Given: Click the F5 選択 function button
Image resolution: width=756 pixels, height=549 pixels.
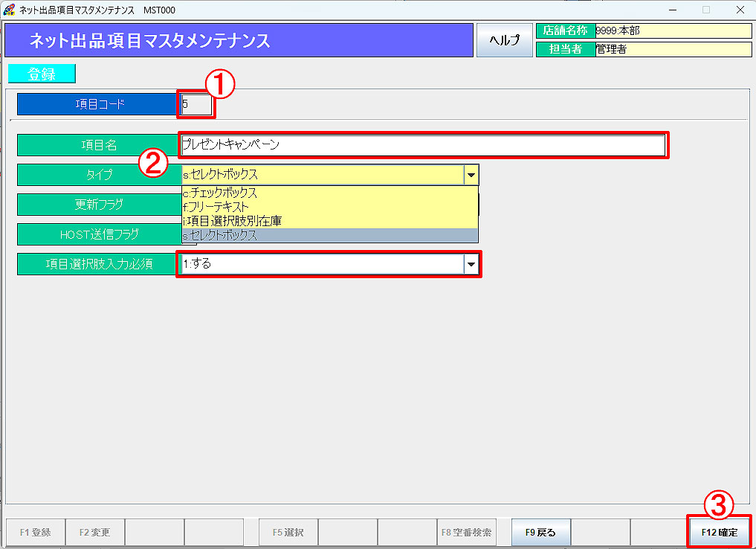Looking at the screenshot, I should point(288,532).
